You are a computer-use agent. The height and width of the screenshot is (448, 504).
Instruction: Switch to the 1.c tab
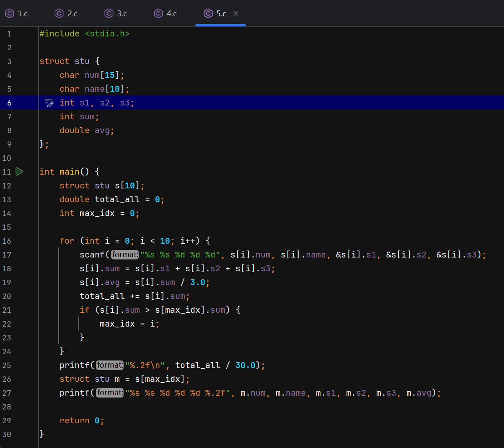click(x=23, y=14)
